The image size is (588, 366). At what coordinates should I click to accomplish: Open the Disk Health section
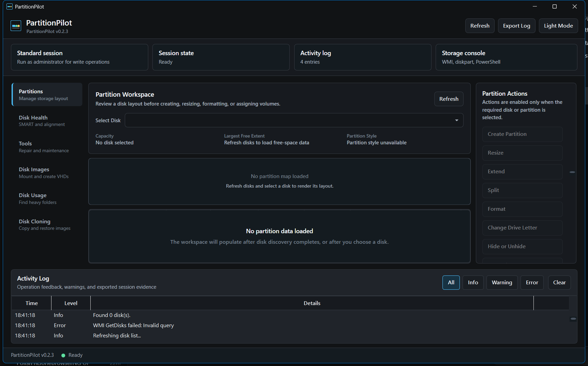[47, 121]
